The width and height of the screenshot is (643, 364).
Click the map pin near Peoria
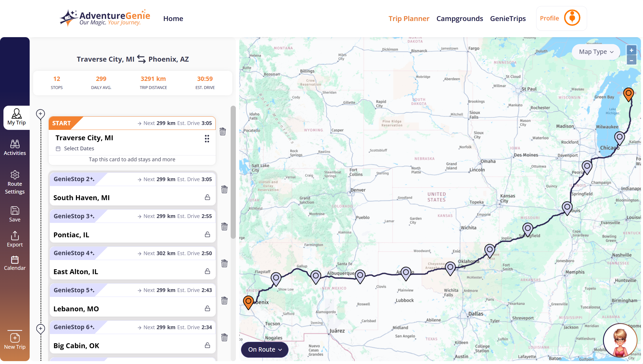pyautogui.click(x=587, y=167)
